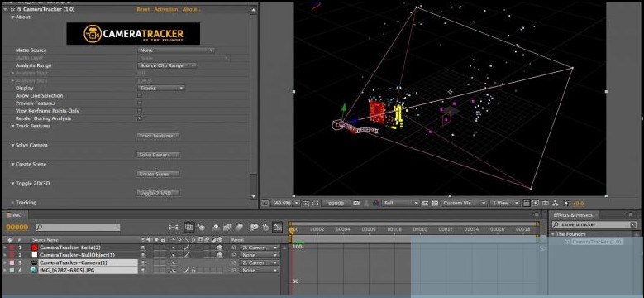Click the Solve Camera button

click(x=158, y=155)
